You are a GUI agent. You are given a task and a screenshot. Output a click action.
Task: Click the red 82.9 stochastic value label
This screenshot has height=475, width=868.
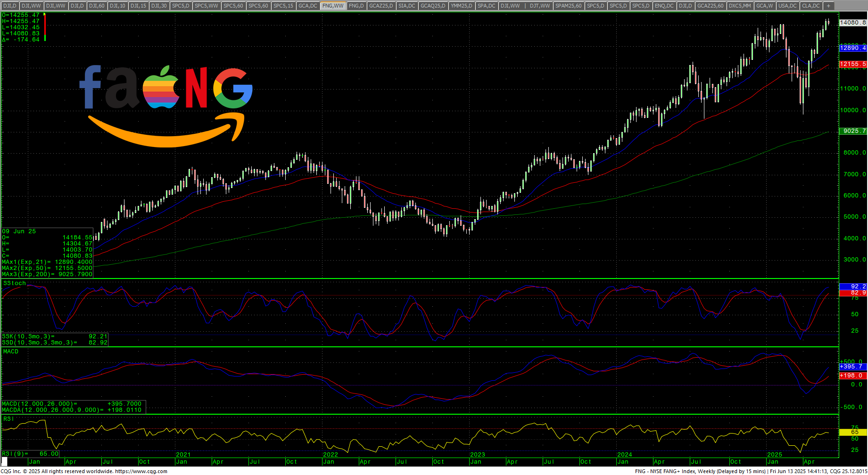click(x=853, y=293)
